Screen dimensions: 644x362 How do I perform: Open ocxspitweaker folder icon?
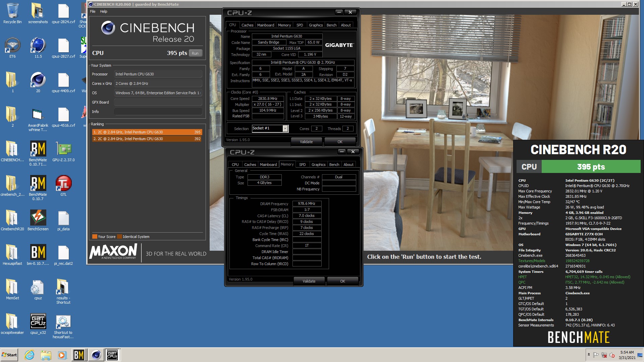pos(12,324)
